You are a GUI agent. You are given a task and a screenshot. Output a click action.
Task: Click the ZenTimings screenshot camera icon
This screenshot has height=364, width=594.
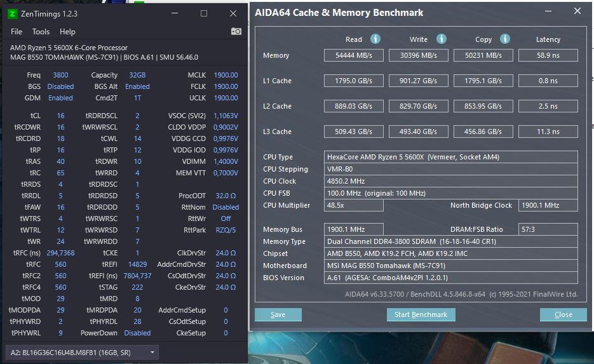tap(236, 31)
